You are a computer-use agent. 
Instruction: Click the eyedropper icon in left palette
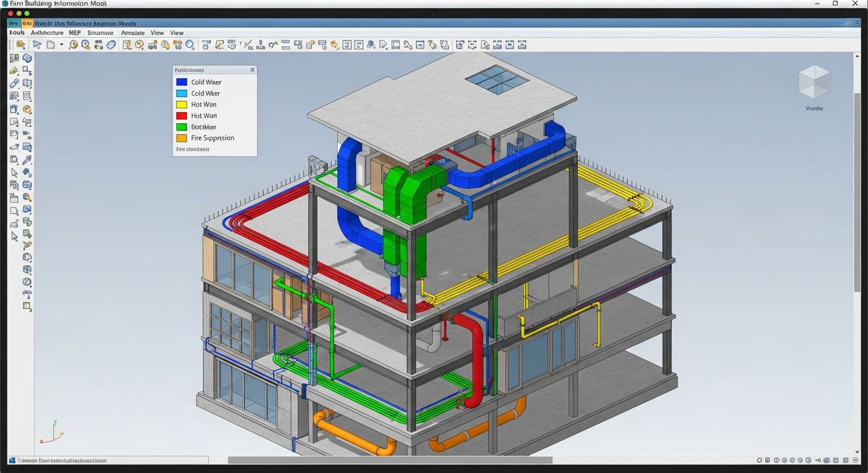click(x=27, y=160)
